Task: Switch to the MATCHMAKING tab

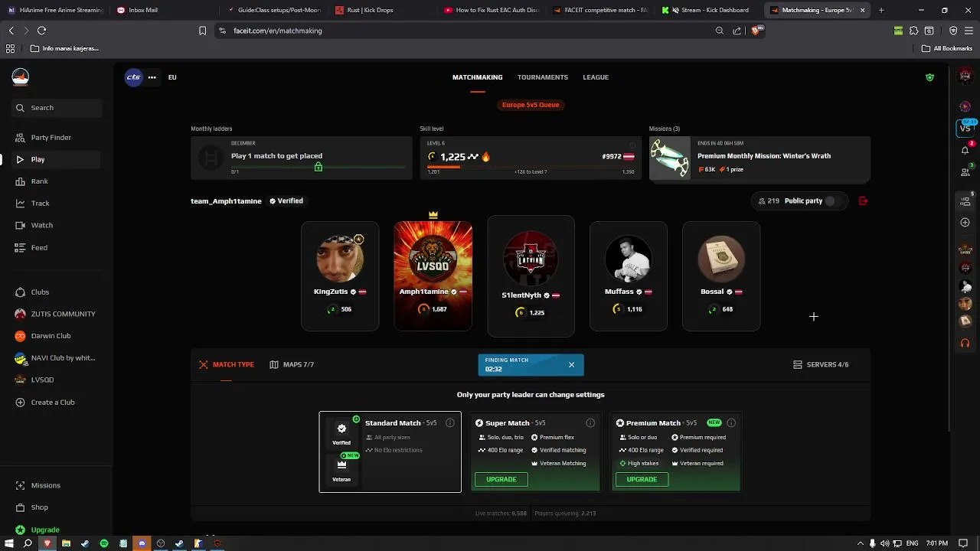Action: (477, 77)
